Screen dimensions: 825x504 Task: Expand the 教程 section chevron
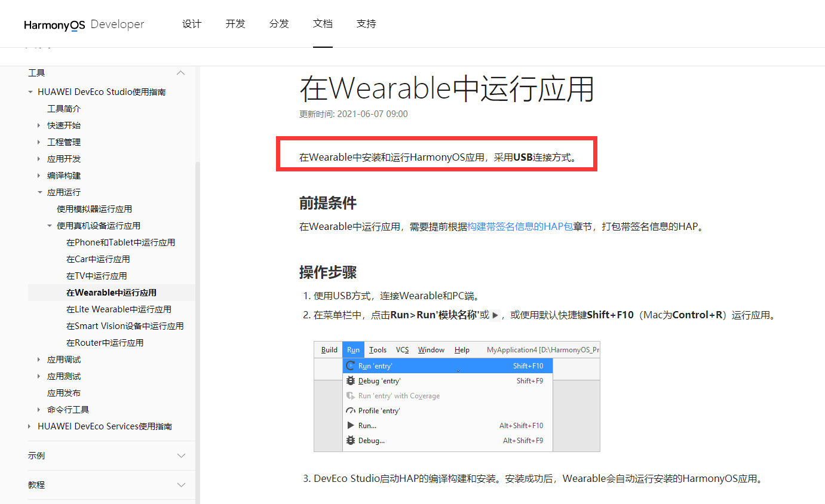(181, 485)
